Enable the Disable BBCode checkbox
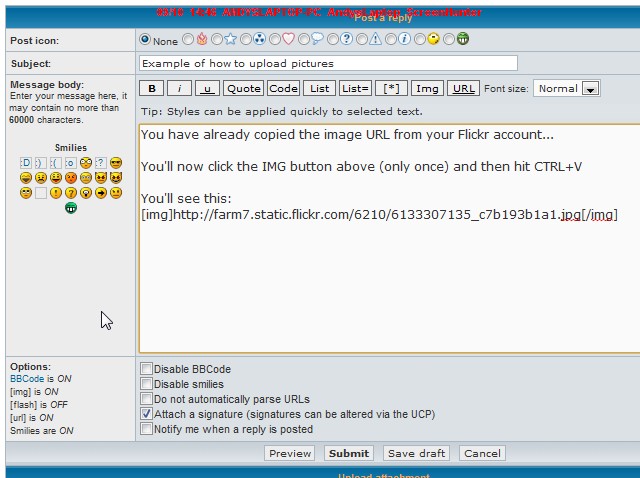Viewport: 640px width, 478px height. (147, 369)
